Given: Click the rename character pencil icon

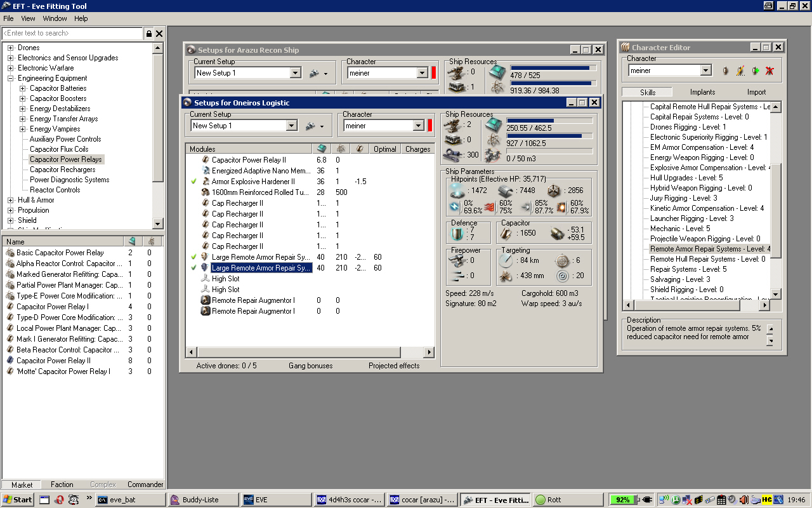Looking at the screenshot, I should (740, 70).
